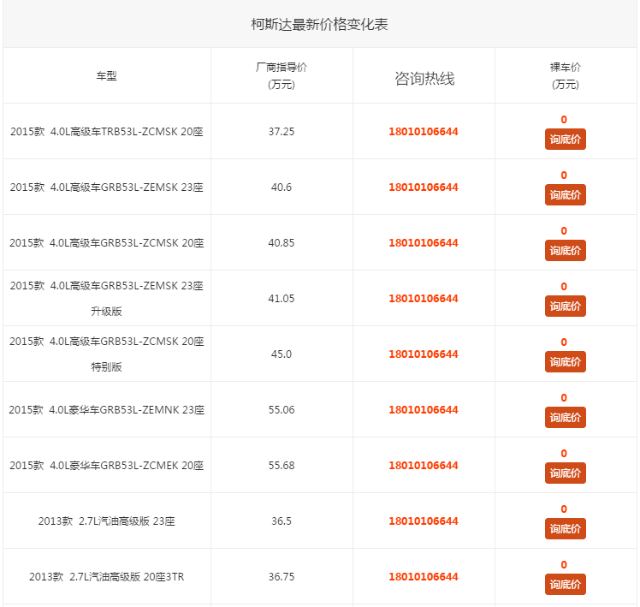The width and height of the screenshot is (640, 607).
Task: Click the 0 bare price in TRB53L-ZCMSK row
Action: (564, 120)
